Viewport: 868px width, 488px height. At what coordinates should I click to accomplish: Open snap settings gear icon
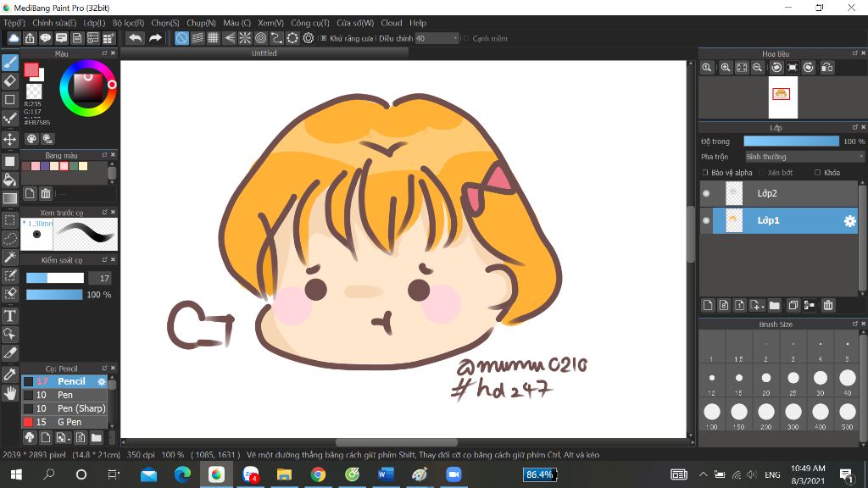309,38
